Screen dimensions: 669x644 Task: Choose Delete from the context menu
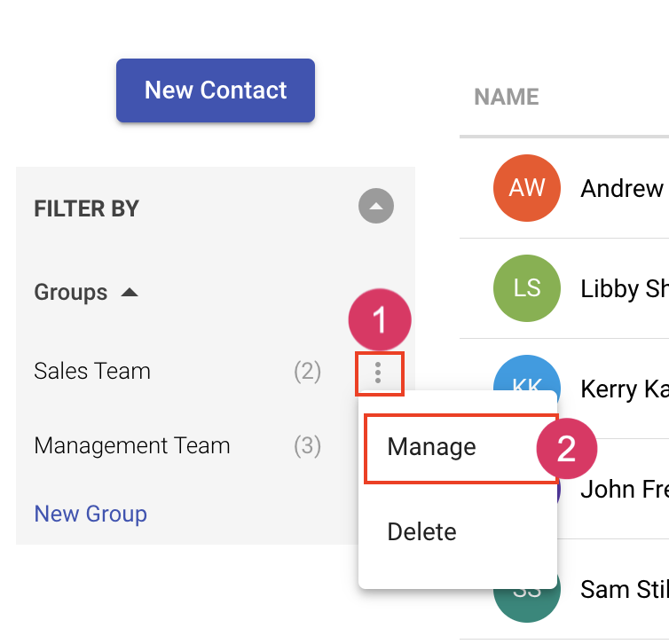422,532
